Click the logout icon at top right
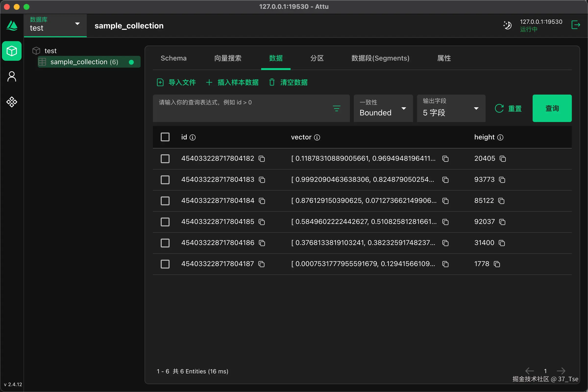 tap(576, 25)
